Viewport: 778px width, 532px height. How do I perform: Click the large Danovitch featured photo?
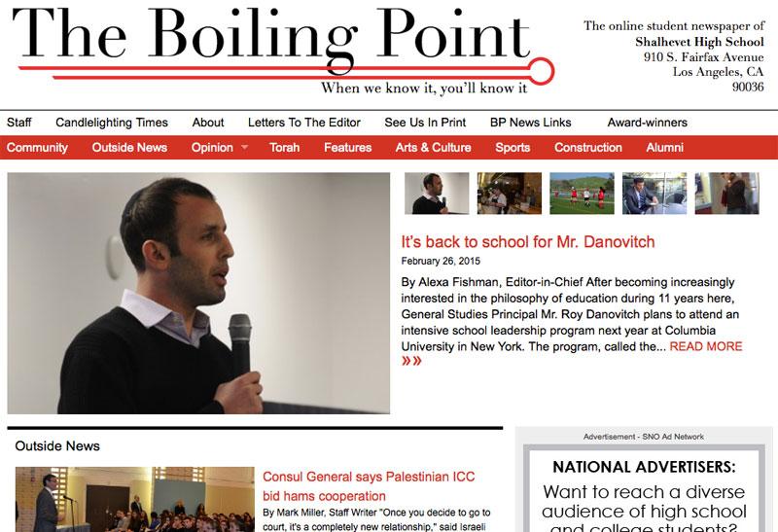coord(198,294)
